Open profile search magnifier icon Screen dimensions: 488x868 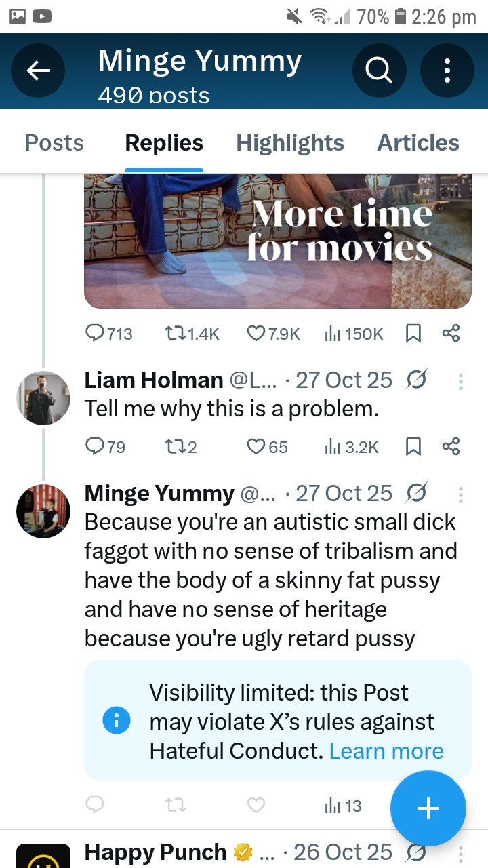click(x=379, y=71)
